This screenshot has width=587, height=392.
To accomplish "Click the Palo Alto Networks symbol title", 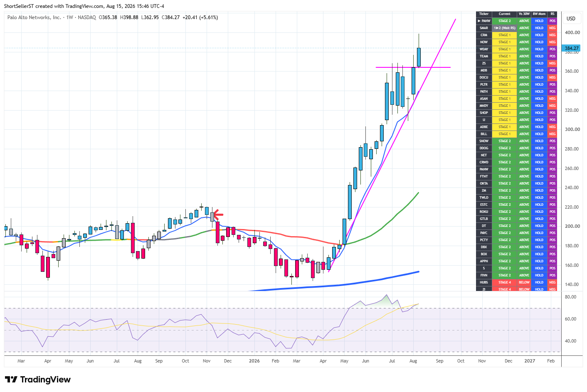I will tap(34, 17).
